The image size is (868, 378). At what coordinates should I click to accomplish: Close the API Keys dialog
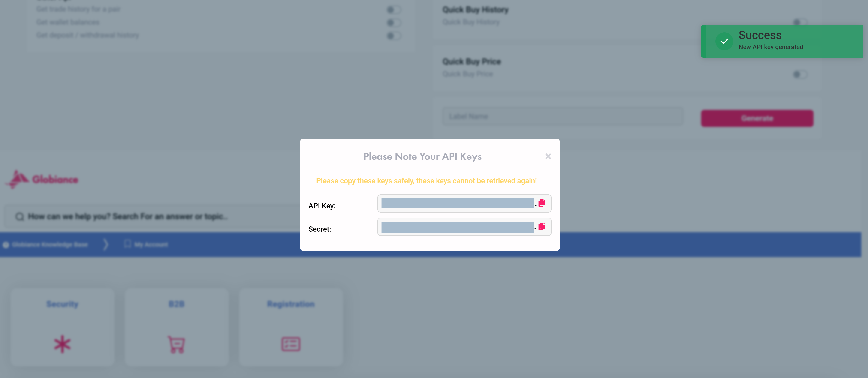(x=548, y=156)
